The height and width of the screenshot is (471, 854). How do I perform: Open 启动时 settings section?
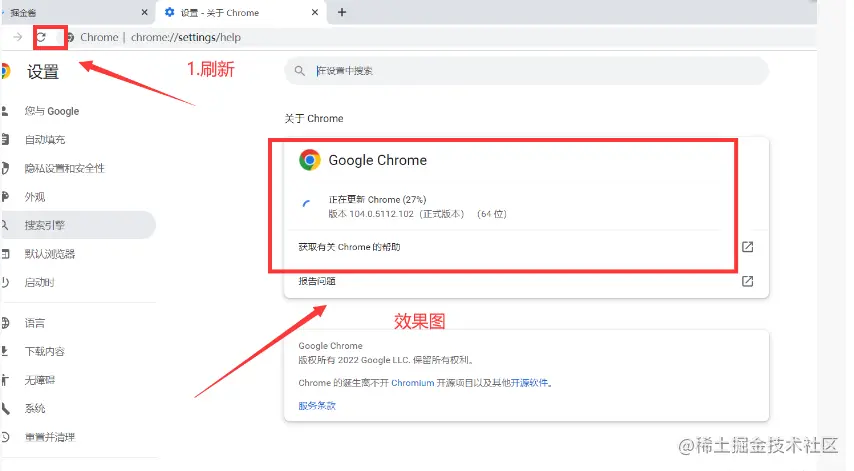pyautogui.click(x=39, y=283)
